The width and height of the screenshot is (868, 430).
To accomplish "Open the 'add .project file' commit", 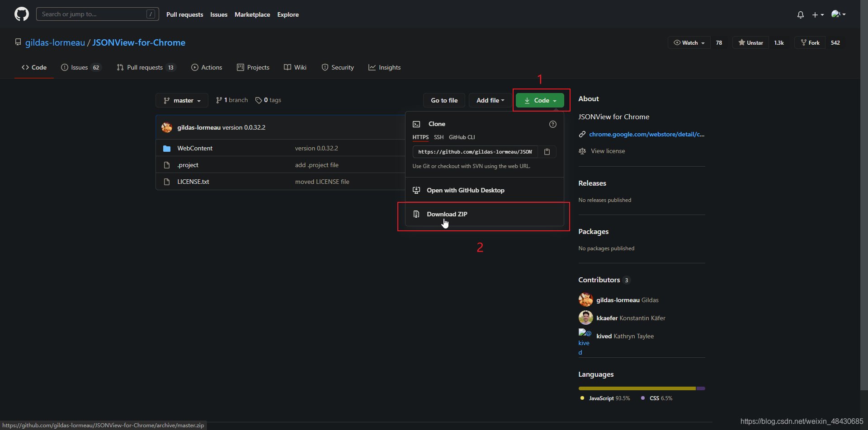I will click(x=317, y=165).
